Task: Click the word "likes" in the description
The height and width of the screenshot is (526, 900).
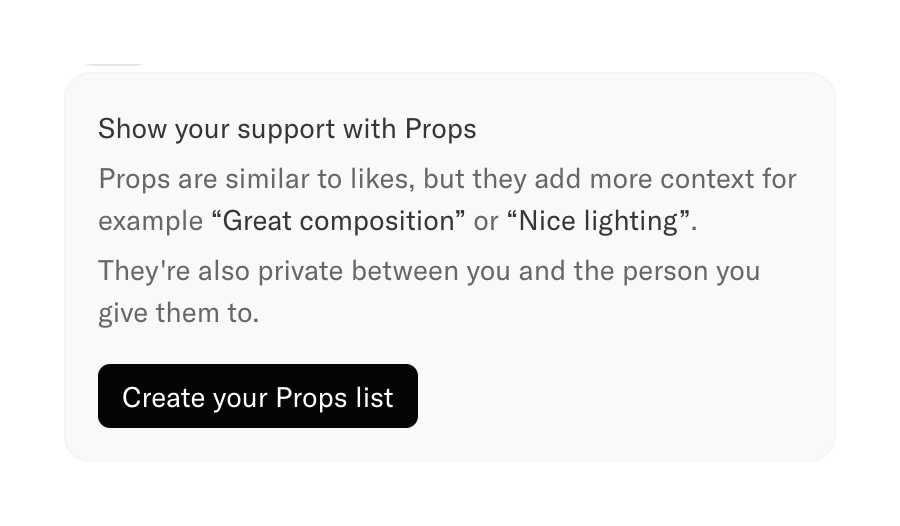Action: (380, 180)
